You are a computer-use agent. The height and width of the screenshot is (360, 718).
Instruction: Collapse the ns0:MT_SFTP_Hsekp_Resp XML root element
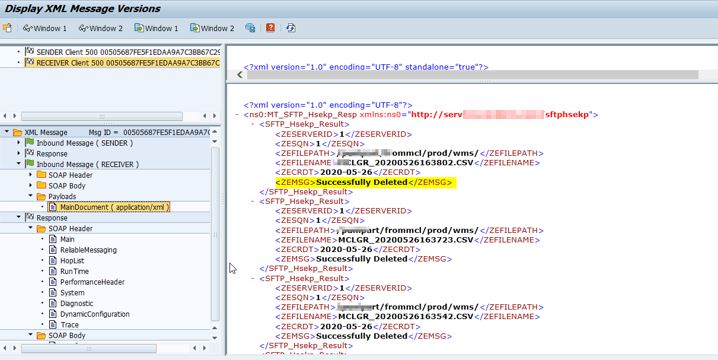click(x=237, y=115)
